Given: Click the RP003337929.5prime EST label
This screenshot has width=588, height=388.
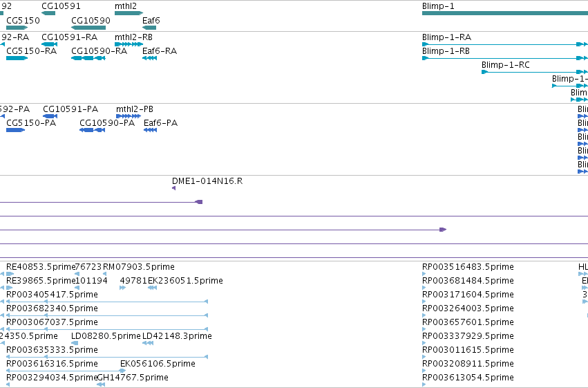Looking at the screenshot, I should click(468, 336).
